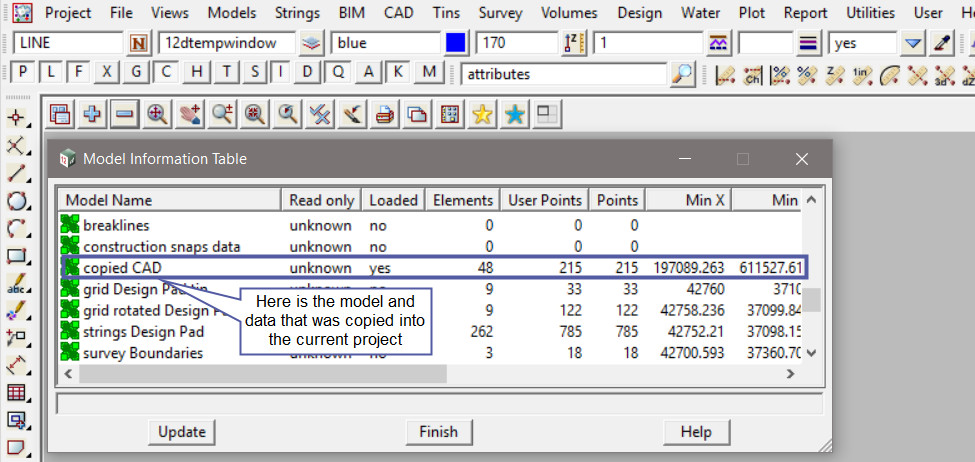The width and height of the screenshot is (975, 462).
Task: Toggle the G snap button
Action: (136, 73)
